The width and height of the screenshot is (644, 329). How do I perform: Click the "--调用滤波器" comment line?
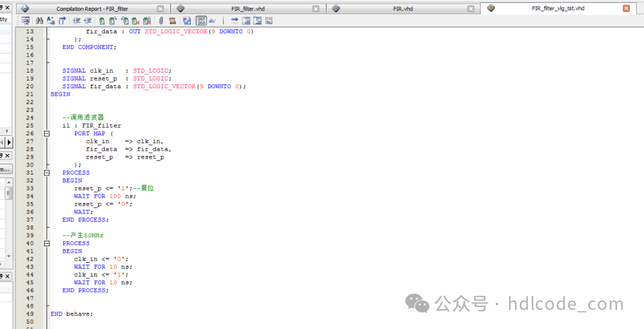83,117
